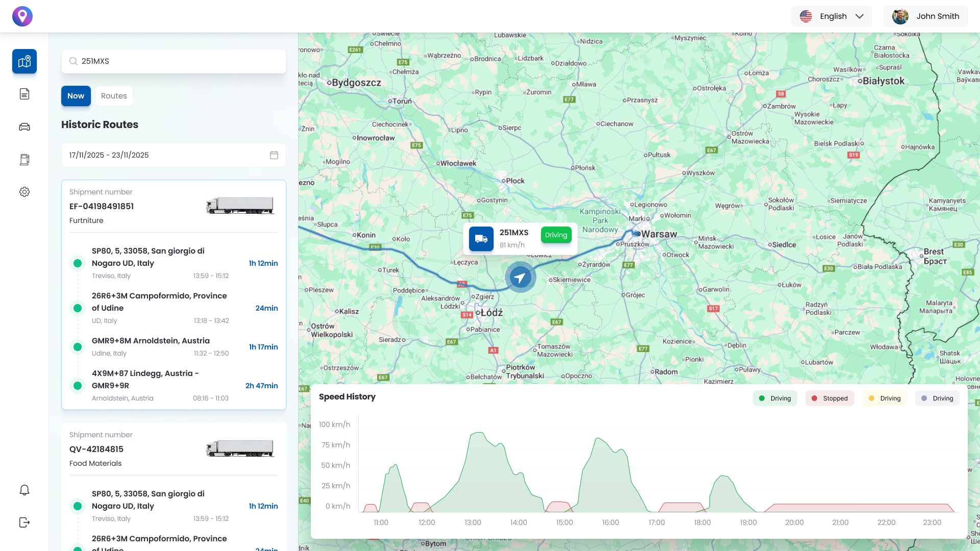
Task: Click the 251MXS search input field
Action: point(174,61)
